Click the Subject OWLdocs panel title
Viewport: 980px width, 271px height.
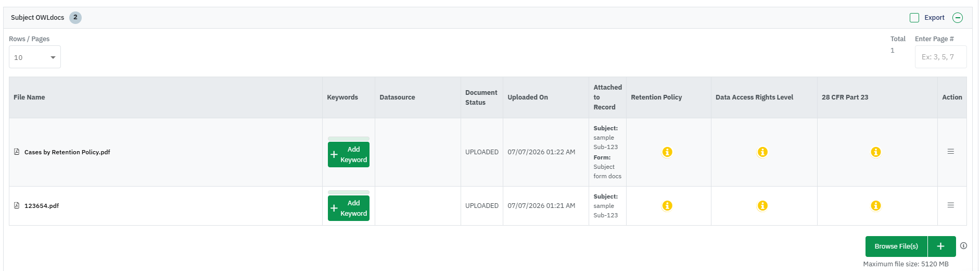coord(37,18)
